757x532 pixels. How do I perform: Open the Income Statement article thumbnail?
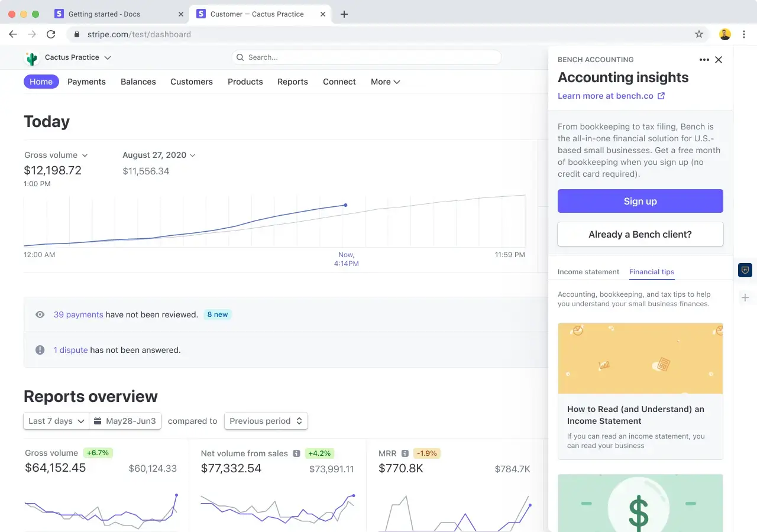tap(640, 358)
